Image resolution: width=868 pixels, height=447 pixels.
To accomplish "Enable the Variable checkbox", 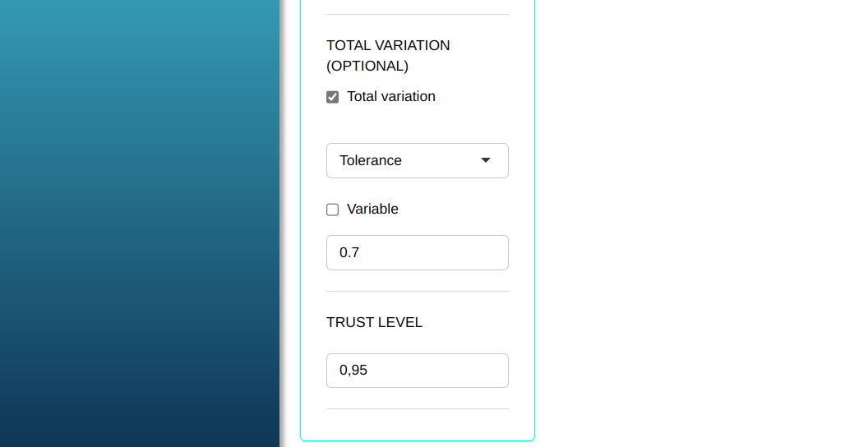I will point(333,210).
